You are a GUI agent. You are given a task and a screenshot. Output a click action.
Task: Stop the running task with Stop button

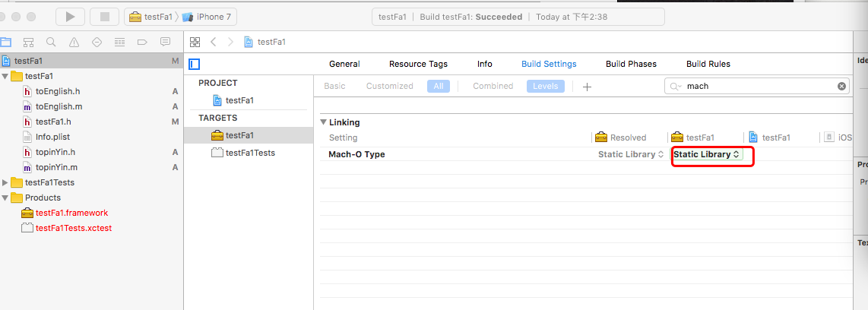coord(105,17)
